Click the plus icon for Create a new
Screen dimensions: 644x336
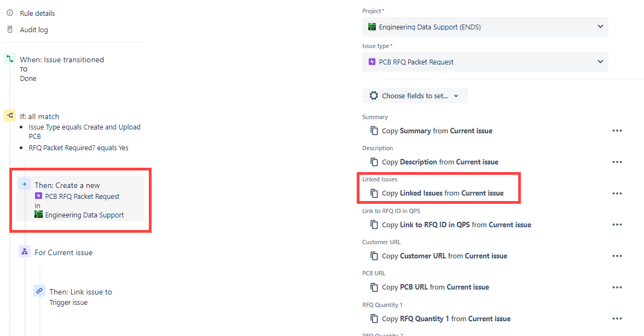click(x=25, y=185)
